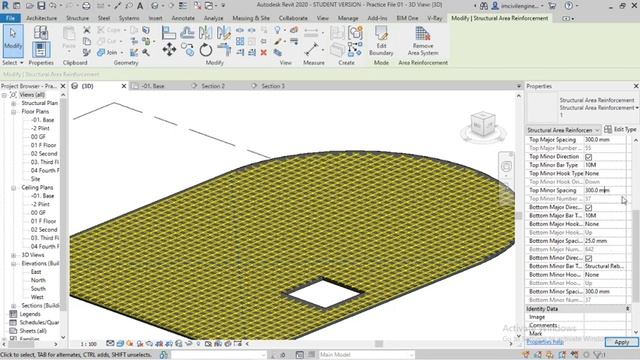The image size is (640, 360).
Task: Collapse the Floor Plans tree node
Action: (13, 111)
